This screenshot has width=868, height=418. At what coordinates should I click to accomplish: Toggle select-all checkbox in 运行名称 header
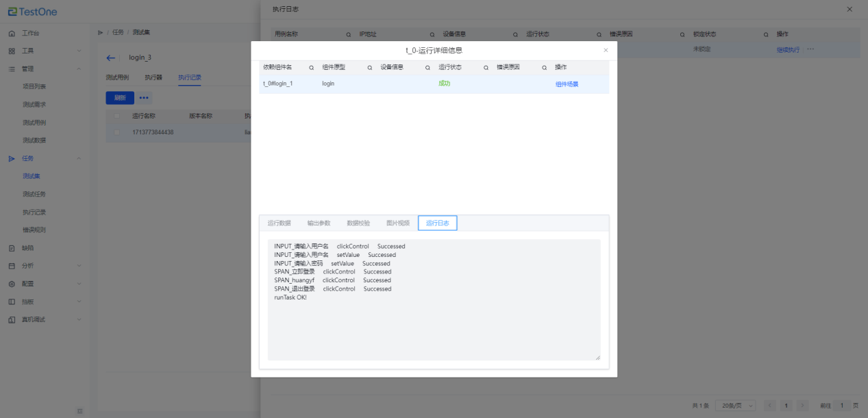click(117, 116)
